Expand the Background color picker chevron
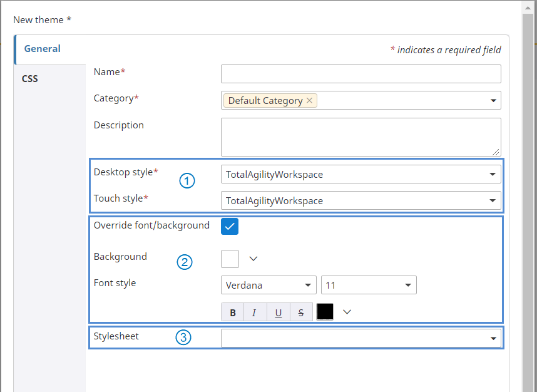Viewport: 537px width, 392px height. click(x=253, y=258)
